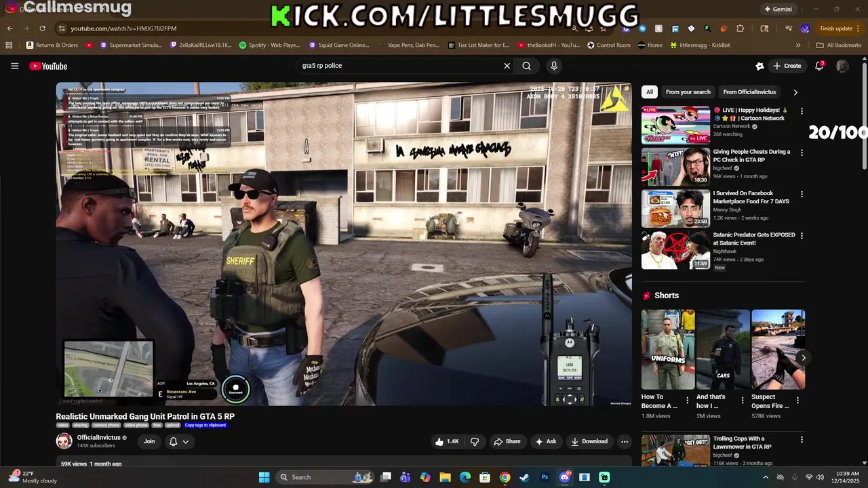Click the Share button

507,441
